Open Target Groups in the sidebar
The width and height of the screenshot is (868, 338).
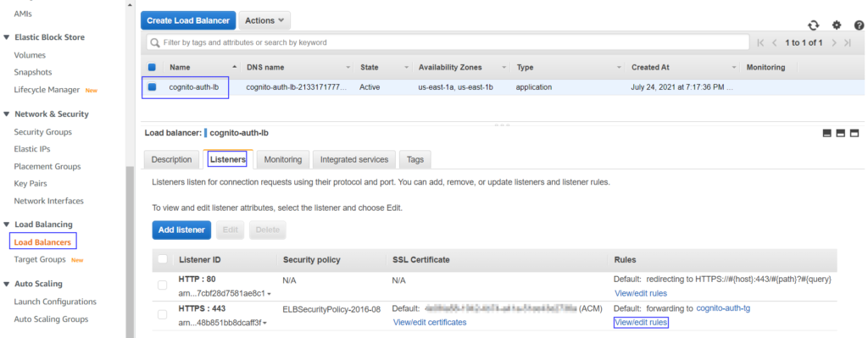point(40,259)
